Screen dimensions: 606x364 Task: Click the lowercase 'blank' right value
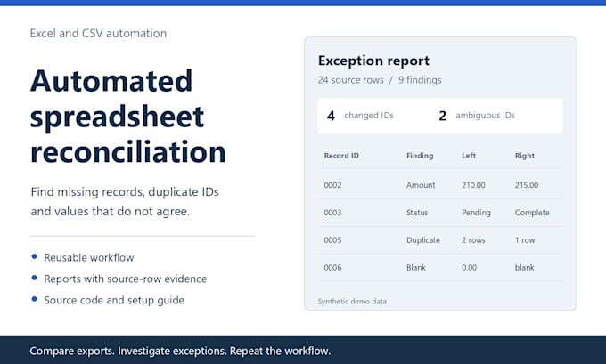pyautogui.click(x=524, y=268)
